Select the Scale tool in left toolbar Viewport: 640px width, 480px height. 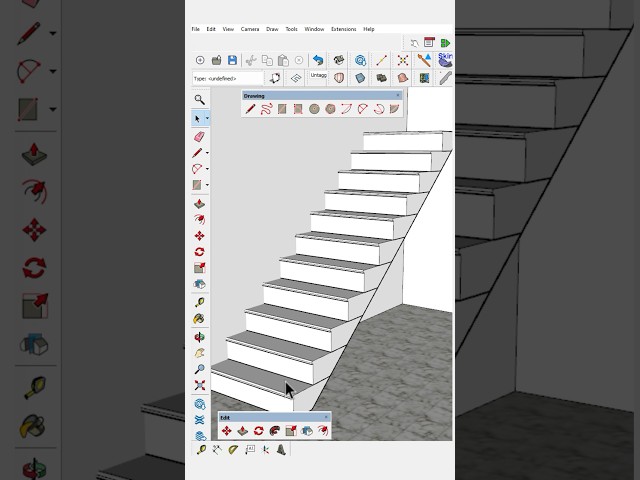click(199, 268)
